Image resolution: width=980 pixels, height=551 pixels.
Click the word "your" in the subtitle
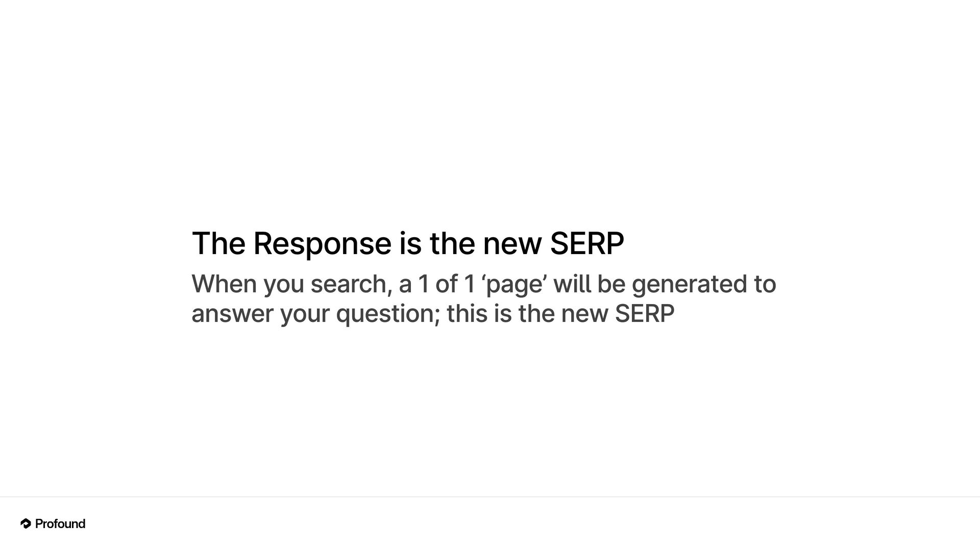(x=305, y=313)
